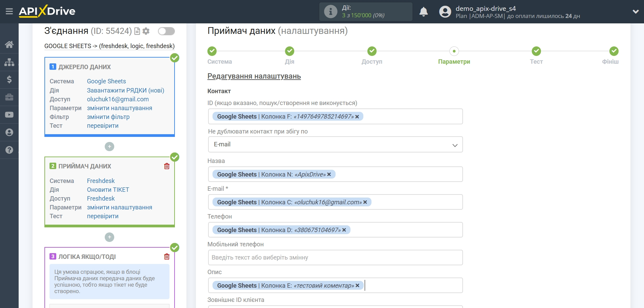
Task: Go to the Фініш step
Action: pyautogui.click(x=614, y=51)
